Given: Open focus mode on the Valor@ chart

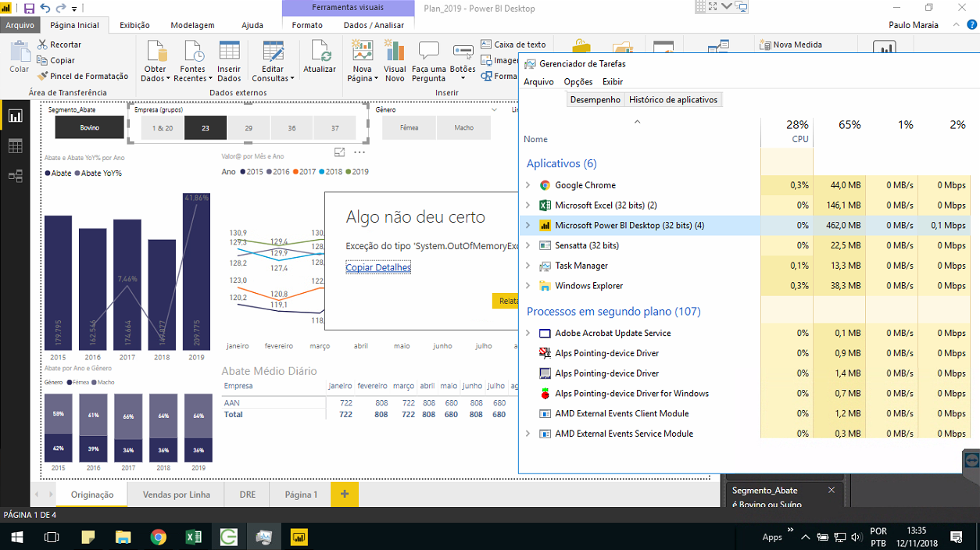Looking at the screenshot, I should coord(340,152).
